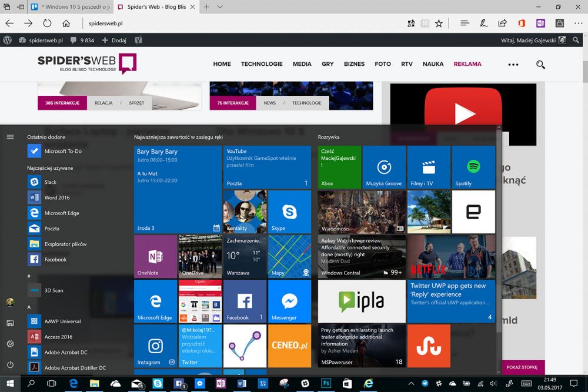Open Windows Store from taskbar
The width and height of the screenshot is (588, 392).
click(x=348, y=383)
